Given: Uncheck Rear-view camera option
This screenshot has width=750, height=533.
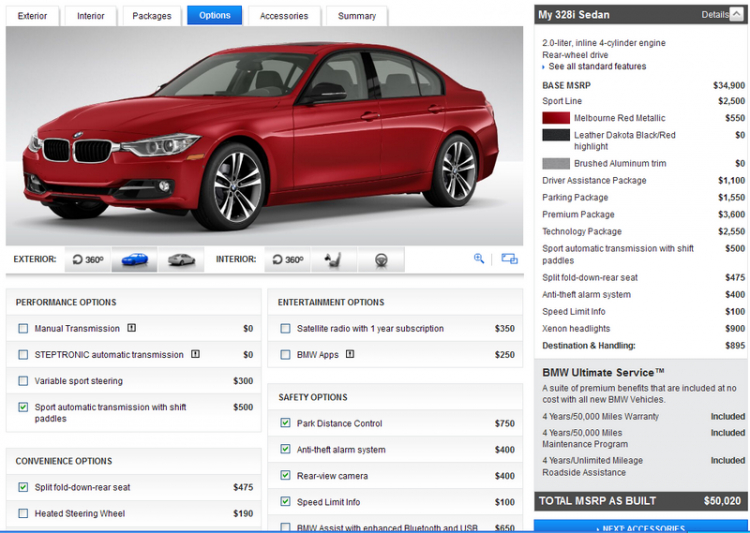Looking at the screenshot, I should 285,476.
